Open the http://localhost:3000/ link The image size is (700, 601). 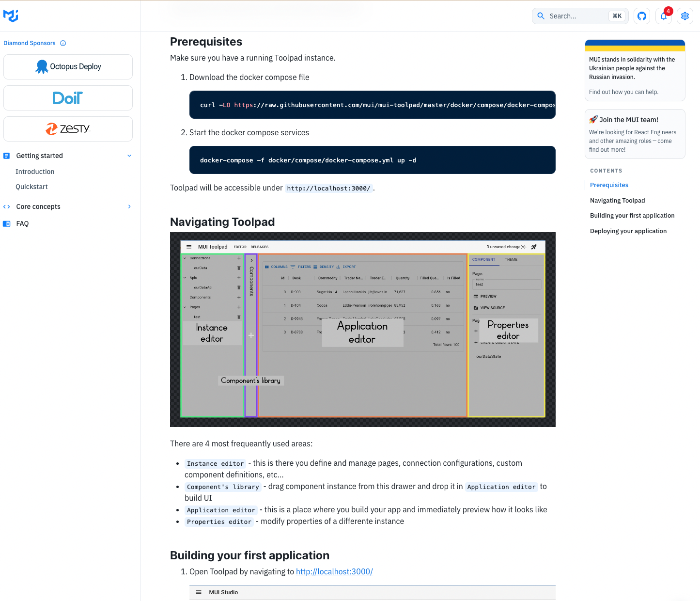[334, 572]
